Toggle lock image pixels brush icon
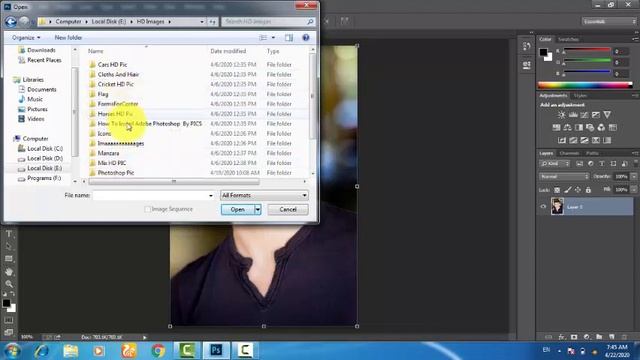 (568, 190)
